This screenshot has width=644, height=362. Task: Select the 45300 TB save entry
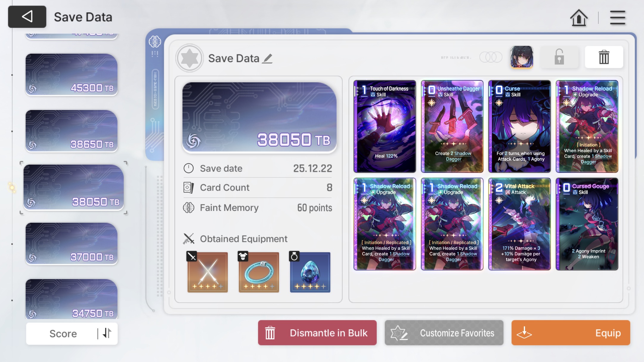(72, 75)
